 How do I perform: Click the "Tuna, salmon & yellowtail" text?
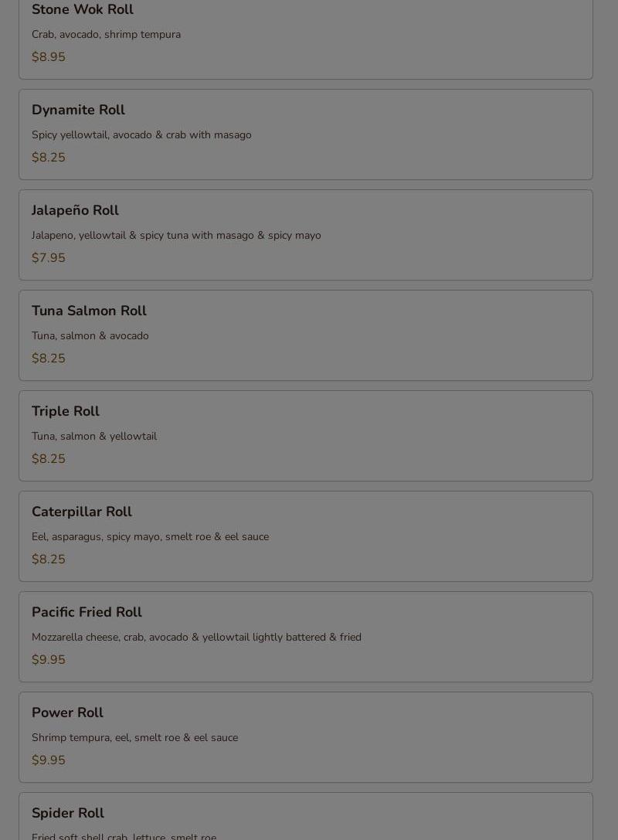(x=94, y=437)
